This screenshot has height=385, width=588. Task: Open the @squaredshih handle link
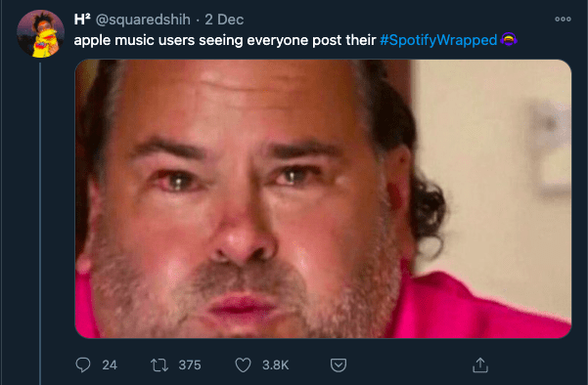143,20
